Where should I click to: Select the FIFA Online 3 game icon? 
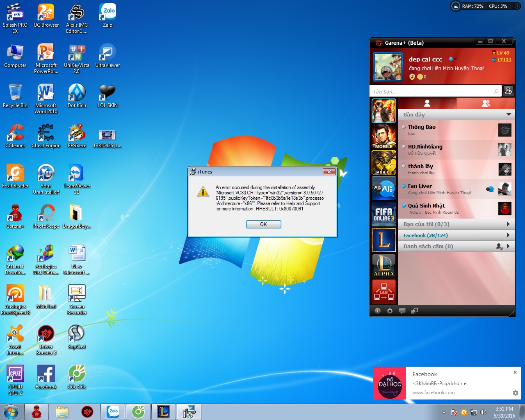[x=384, y=214]
